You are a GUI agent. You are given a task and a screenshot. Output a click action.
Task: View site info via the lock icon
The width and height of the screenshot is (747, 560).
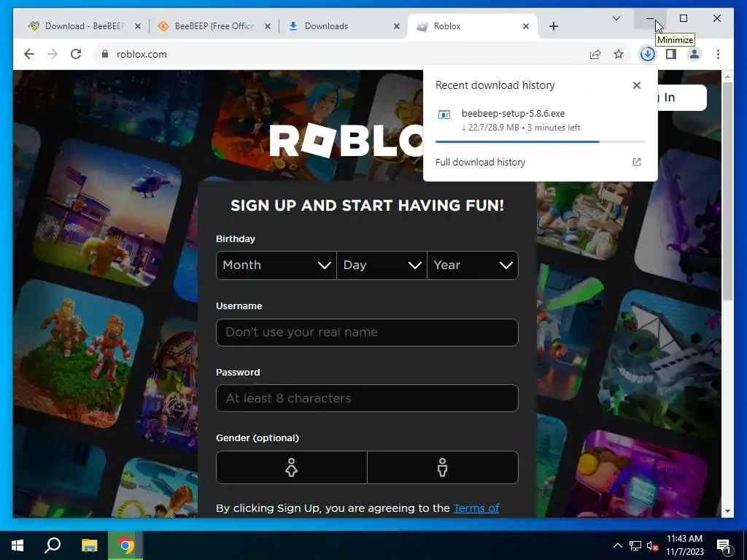pyautogui.click(x=105, y=54)
